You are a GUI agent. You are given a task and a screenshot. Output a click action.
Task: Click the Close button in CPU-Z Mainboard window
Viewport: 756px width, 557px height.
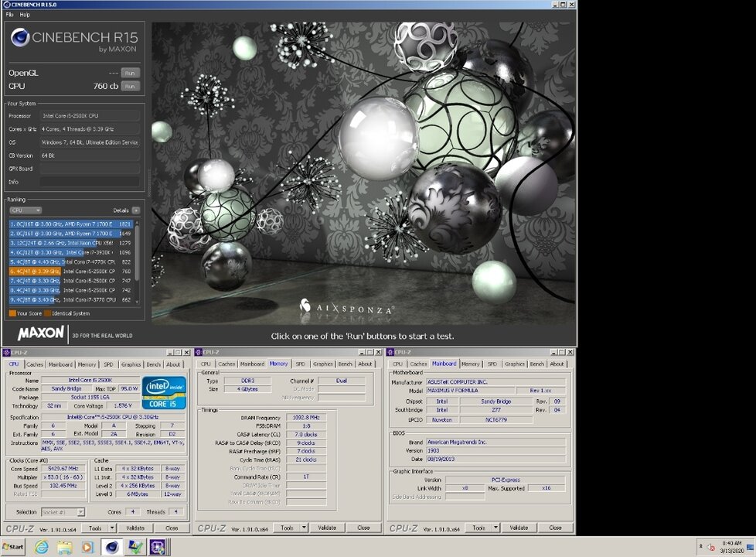(x=556, y=528)
